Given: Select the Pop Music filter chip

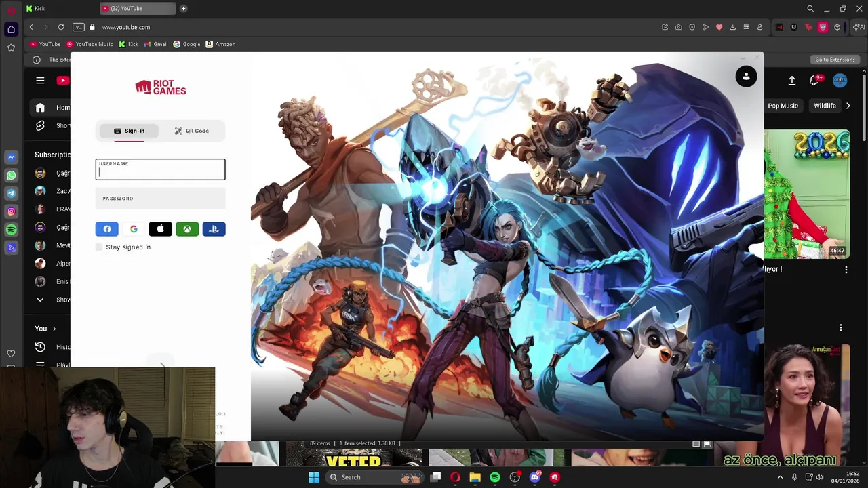Looking at the screenshot, I should pos(783,106).
